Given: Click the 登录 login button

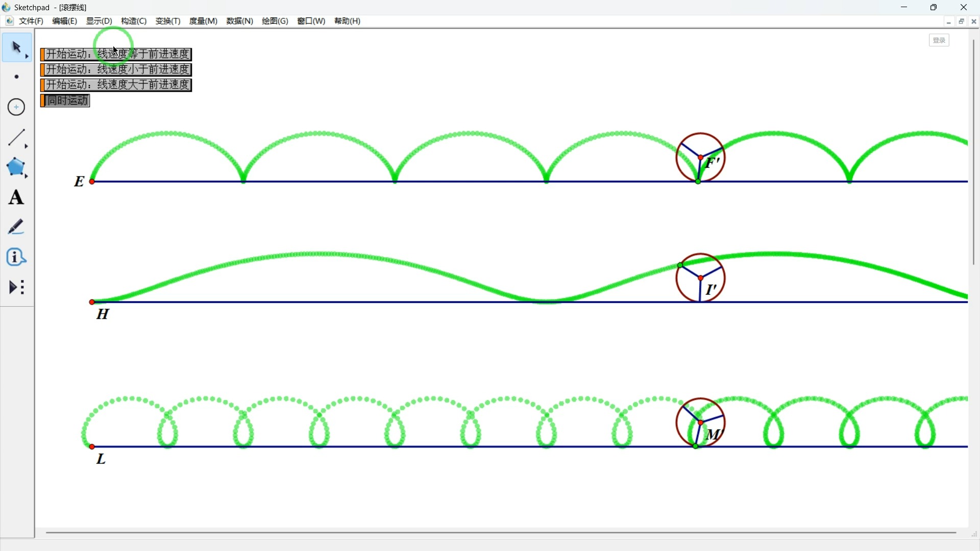Looking at the screenshot, I should coord(939,40).
